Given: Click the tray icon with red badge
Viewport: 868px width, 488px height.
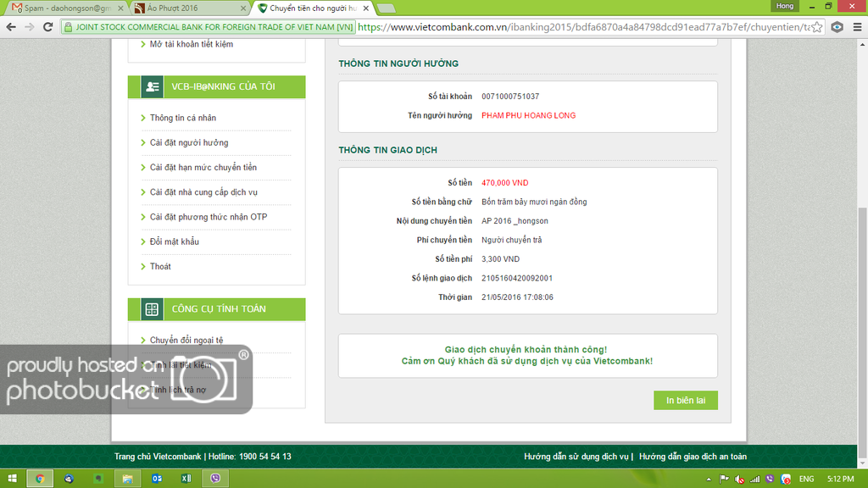Looking at the screenshot, I should point(786,480).
